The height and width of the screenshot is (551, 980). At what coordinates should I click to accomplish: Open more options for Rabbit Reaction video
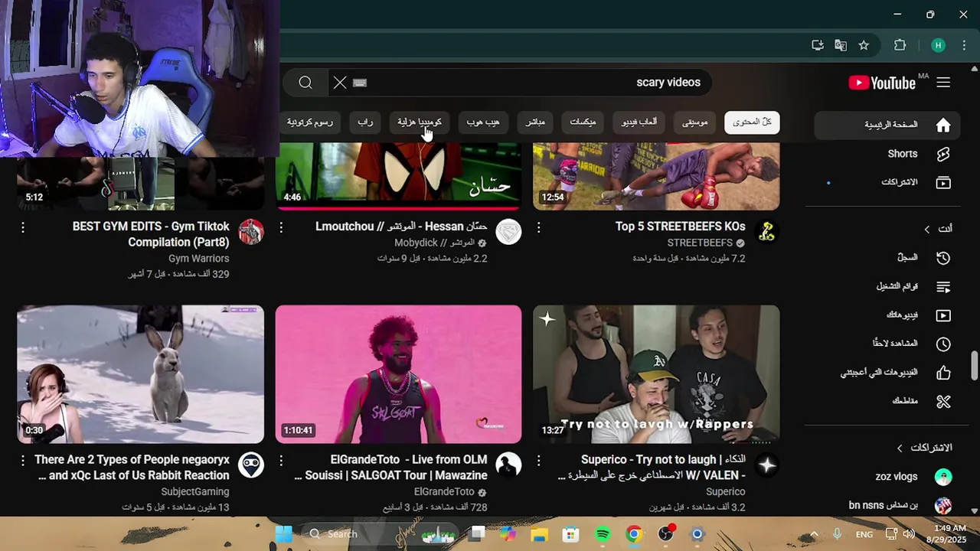tap(23, 461)
